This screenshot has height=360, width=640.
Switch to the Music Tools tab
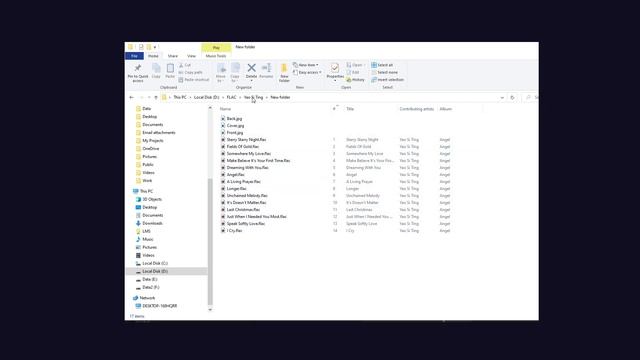coord(216,56)
